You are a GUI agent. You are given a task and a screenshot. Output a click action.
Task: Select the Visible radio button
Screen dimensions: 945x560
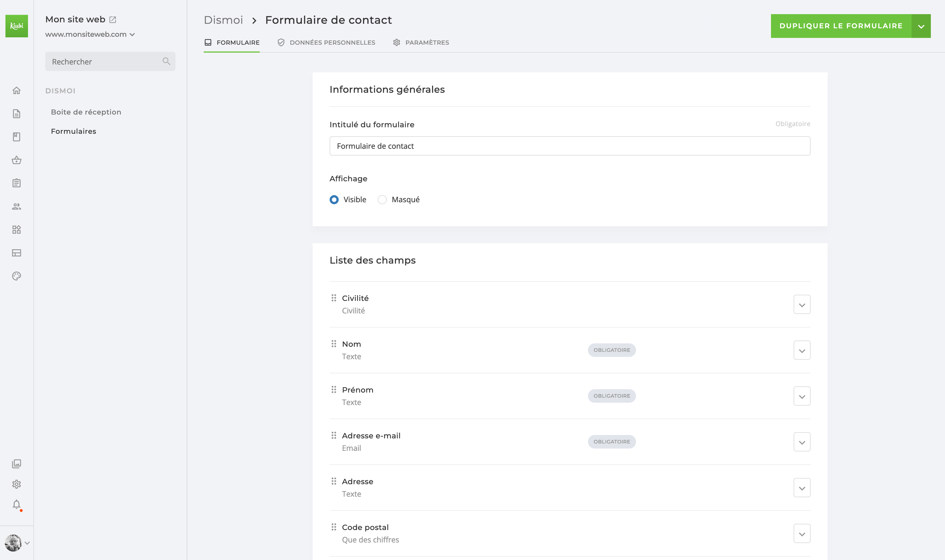pos(334,199)
